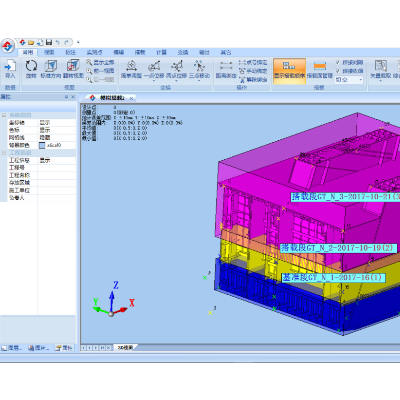Toggle the upper checkbox in the 搭载 group

tap(338, 62)
